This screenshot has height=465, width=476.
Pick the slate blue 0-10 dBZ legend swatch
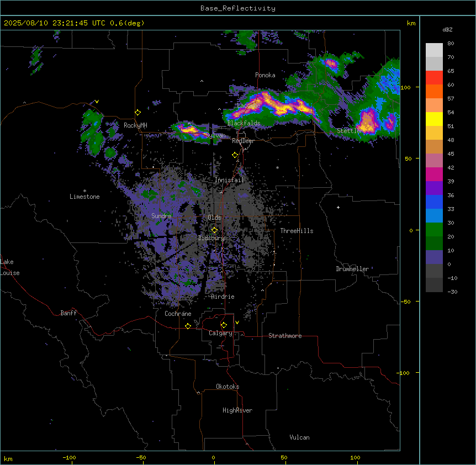434,257
